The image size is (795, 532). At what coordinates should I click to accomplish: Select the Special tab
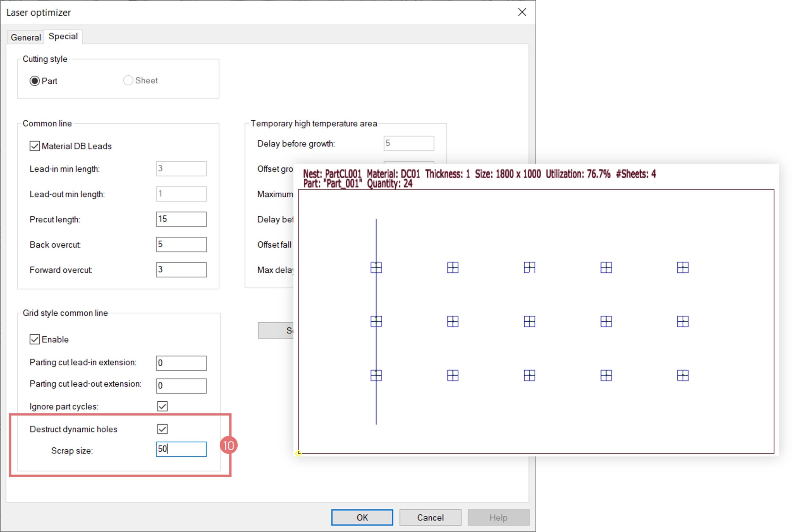(63, 36)
